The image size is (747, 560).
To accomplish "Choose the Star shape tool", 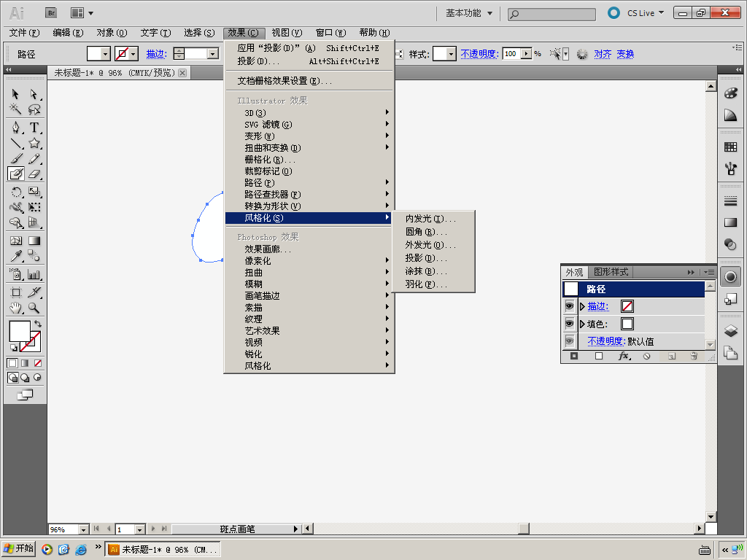I will [x=34, y=143].
